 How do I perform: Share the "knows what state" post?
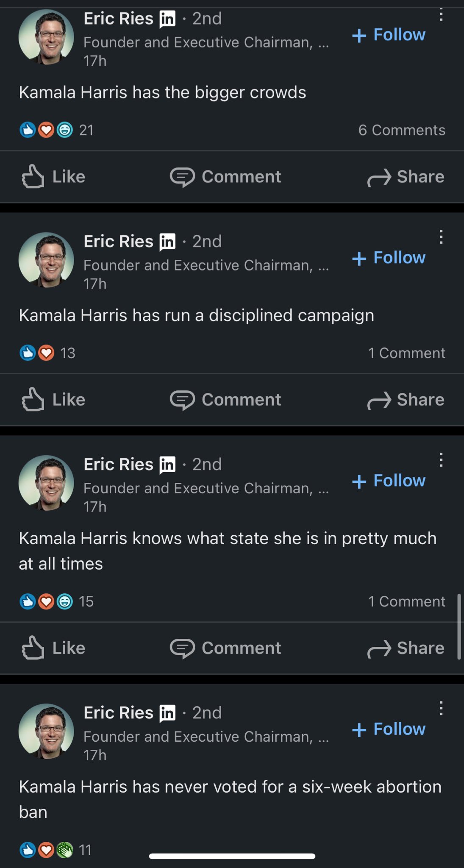[x=406, y=648]
